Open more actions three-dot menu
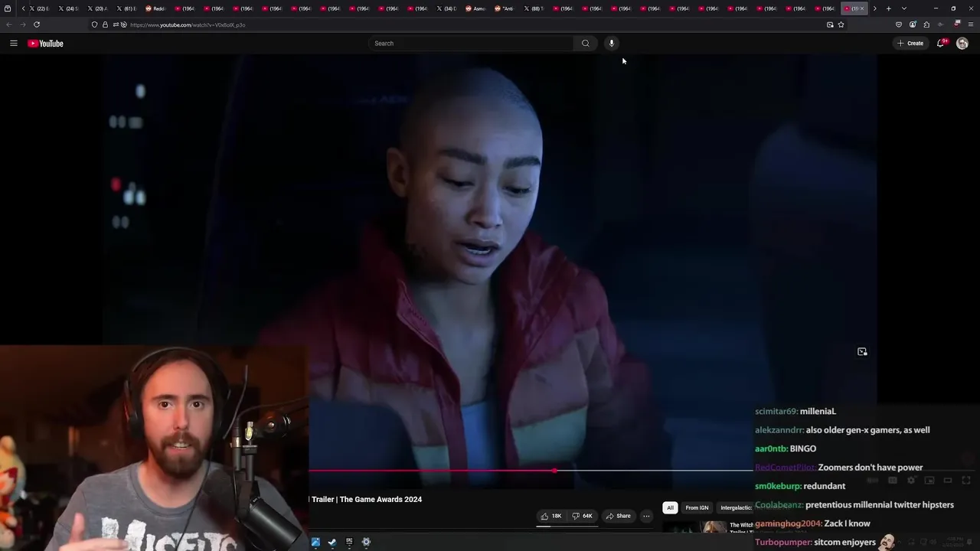The image size is (980, 551). [646, 516]
